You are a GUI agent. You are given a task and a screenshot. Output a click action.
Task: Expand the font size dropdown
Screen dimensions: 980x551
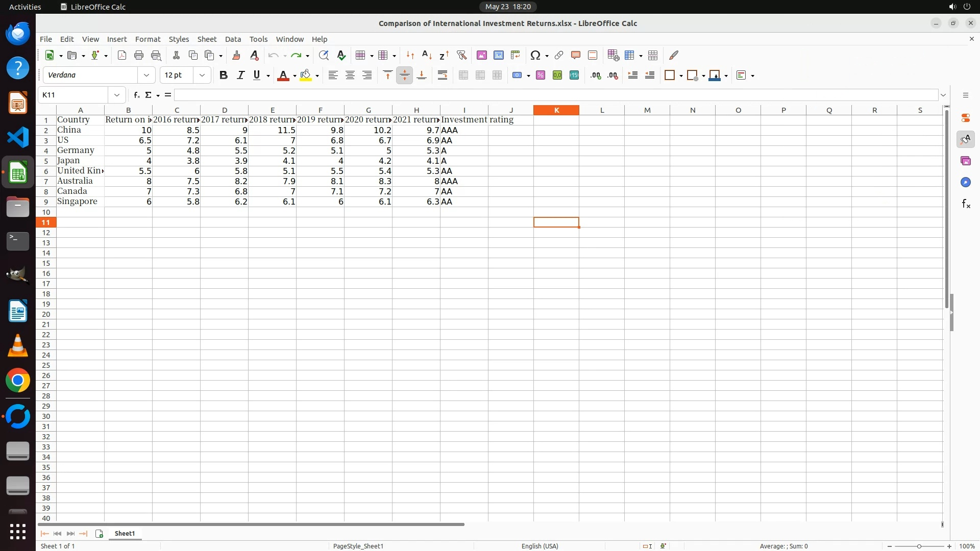point(202,76)
